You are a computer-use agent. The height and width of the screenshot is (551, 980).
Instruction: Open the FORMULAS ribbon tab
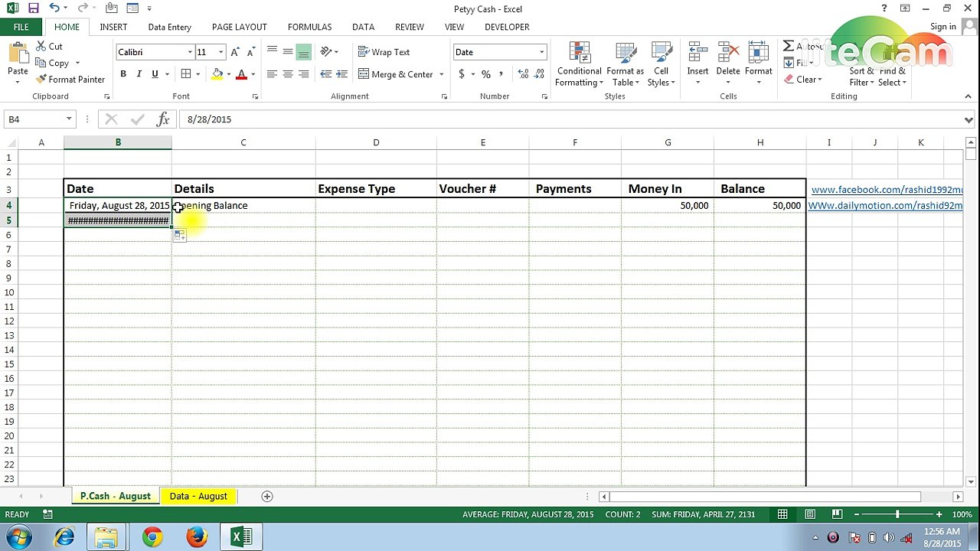pyautogui.click(x=309, y=27)
